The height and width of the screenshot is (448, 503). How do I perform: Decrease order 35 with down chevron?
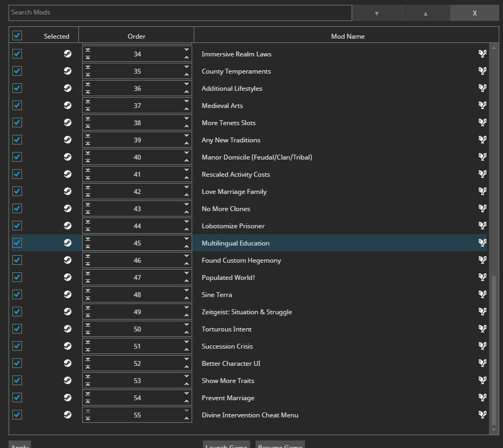click(186, 67)
